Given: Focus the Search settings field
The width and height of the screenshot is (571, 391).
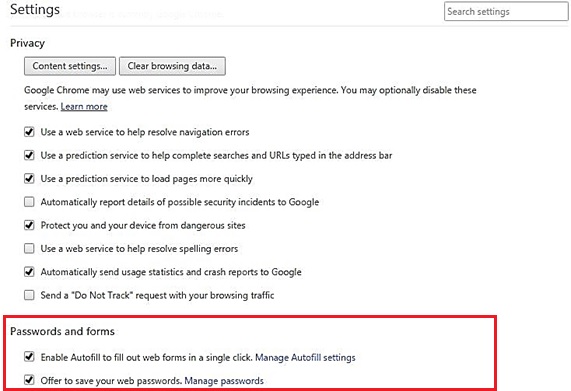Looking at the screenshot, I should 506,11.
